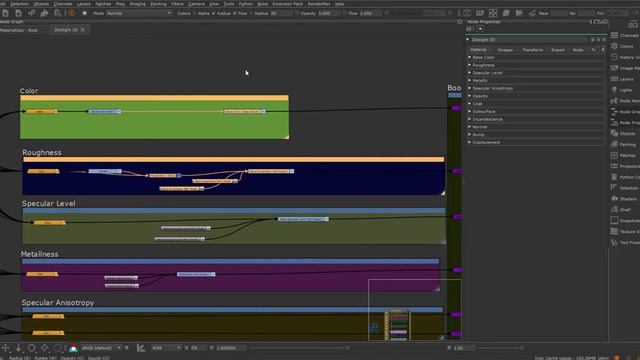Open the Texture Sets palette

click(624, 231)
